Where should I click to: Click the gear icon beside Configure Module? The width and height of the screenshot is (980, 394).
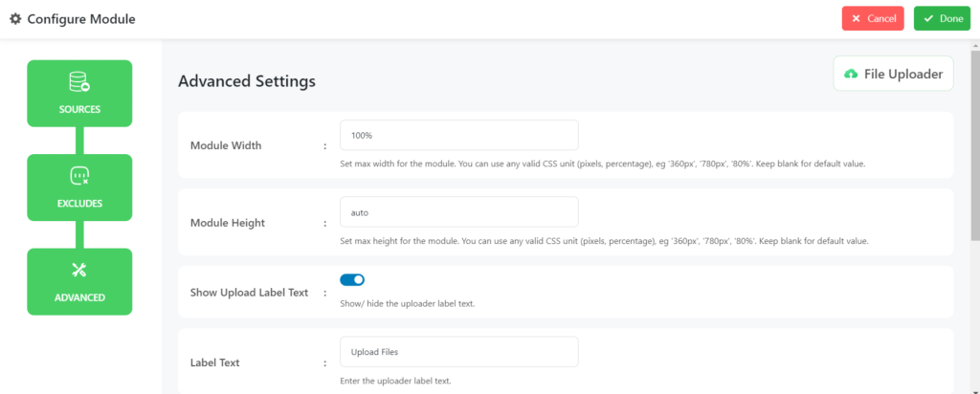15,19
